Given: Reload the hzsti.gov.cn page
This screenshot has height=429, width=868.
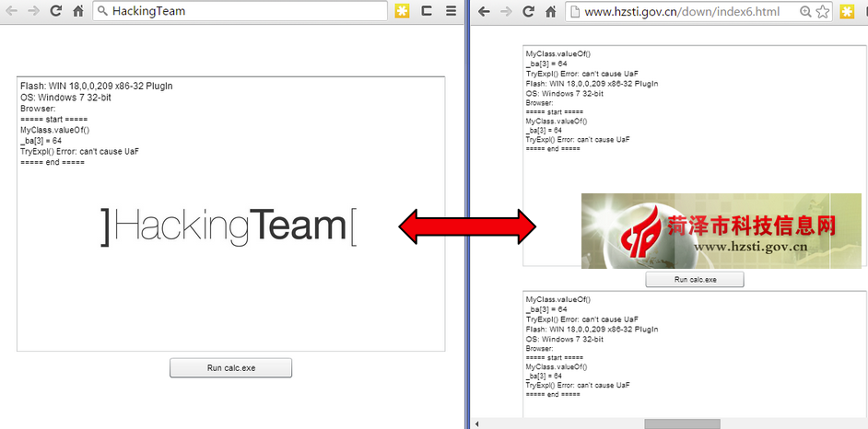Looking at the screenshot, I should pyautogui.click(x=529, y=11).
